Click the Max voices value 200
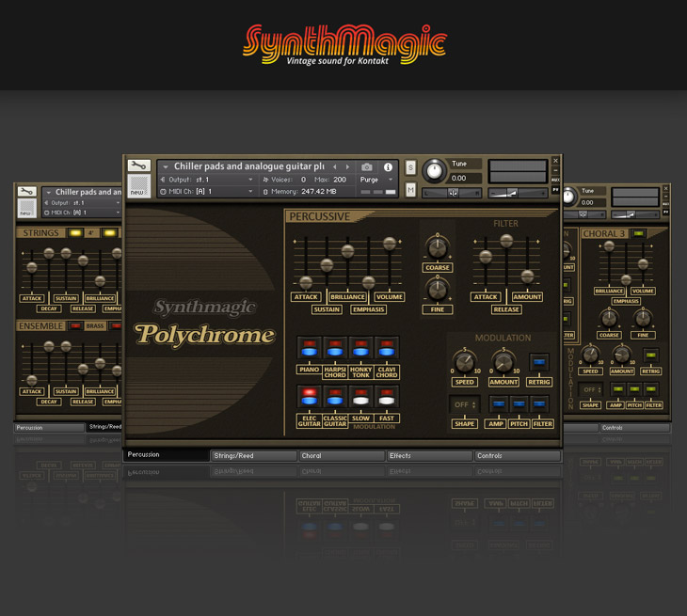This screenshot has width=687, height=616. coord(340,180)
